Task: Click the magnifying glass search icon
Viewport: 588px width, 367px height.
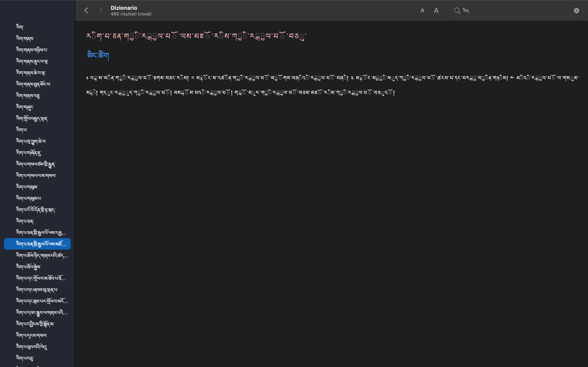Action: pos(457,11)
